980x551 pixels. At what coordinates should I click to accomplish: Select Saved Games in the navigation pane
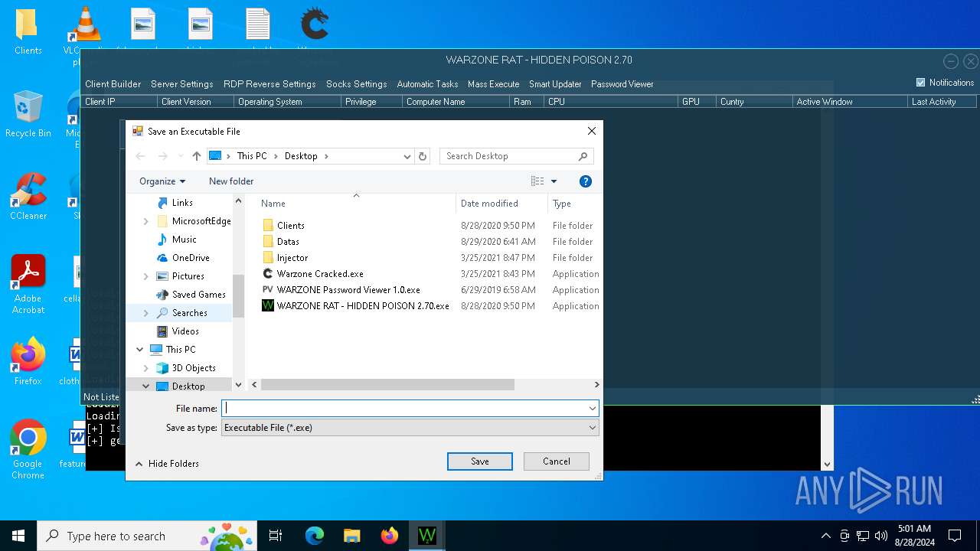[198, 295]
